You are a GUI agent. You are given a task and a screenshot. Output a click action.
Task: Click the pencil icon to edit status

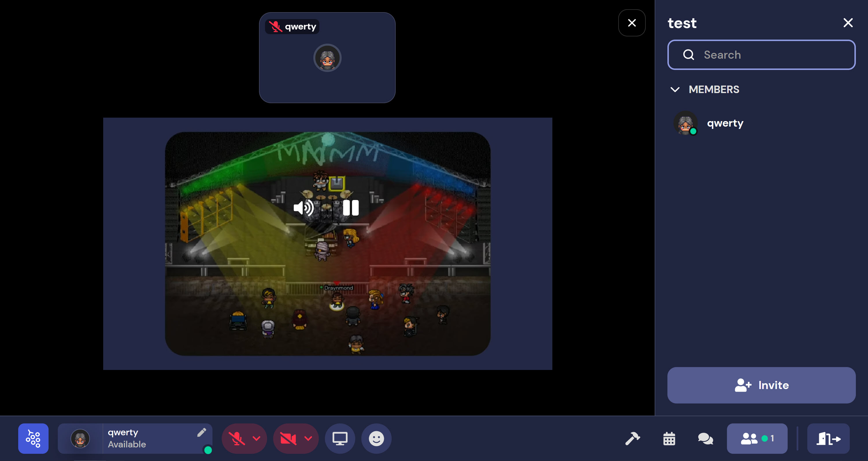pos(201,432)
